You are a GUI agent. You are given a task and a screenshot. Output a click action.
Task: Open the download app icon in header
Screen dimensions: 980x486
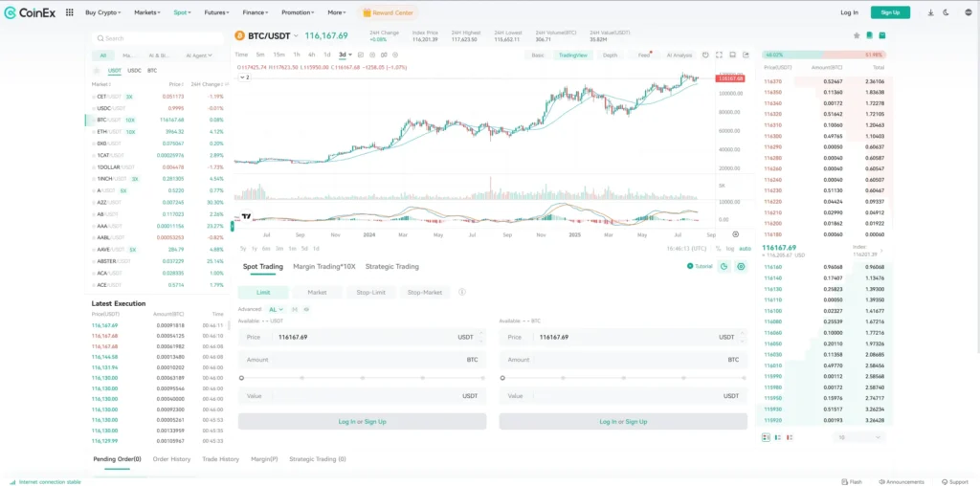pos(930,12)
